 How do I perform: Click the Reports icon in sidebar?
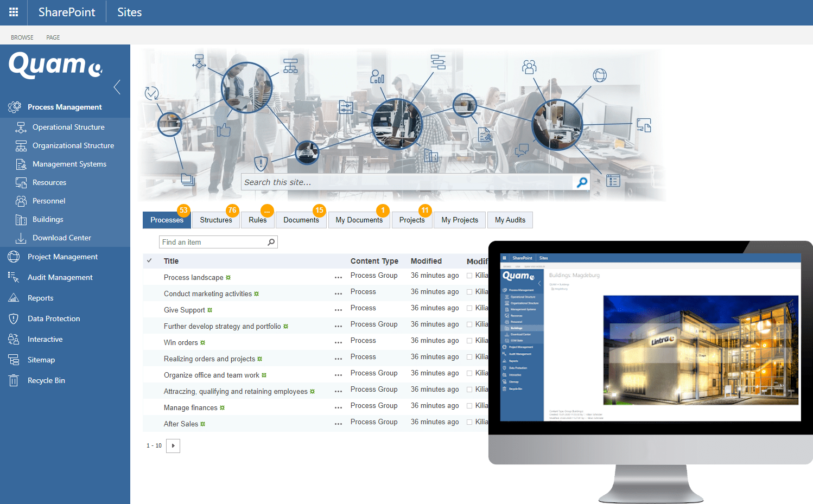[x=14, y=298]
